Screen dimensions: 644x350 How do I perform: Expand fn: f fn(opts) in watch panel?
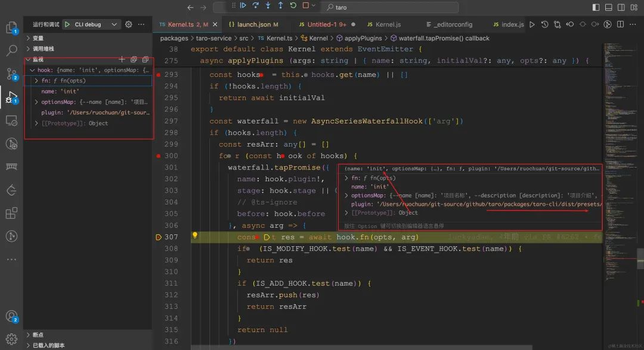[x=36, y=81]
